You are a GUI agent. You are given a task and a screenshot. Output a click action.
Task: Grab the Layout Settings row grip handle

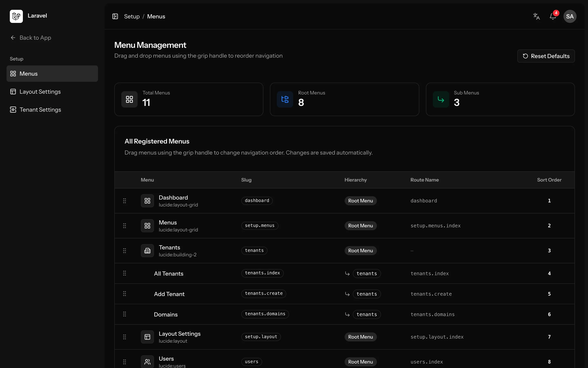point(125,337)
